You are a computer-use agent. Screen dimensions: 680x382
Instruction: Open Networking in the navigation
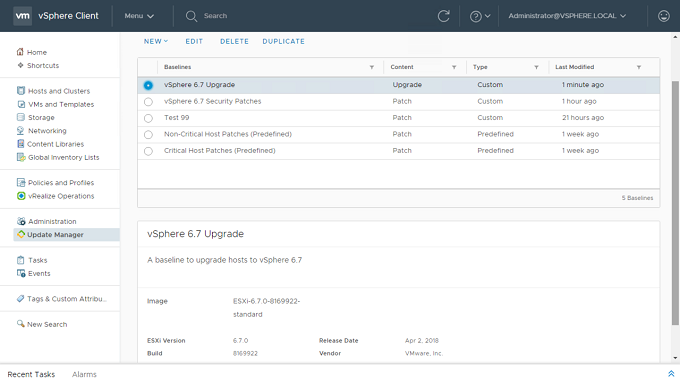pyautogui.click(x=47, y=131)
